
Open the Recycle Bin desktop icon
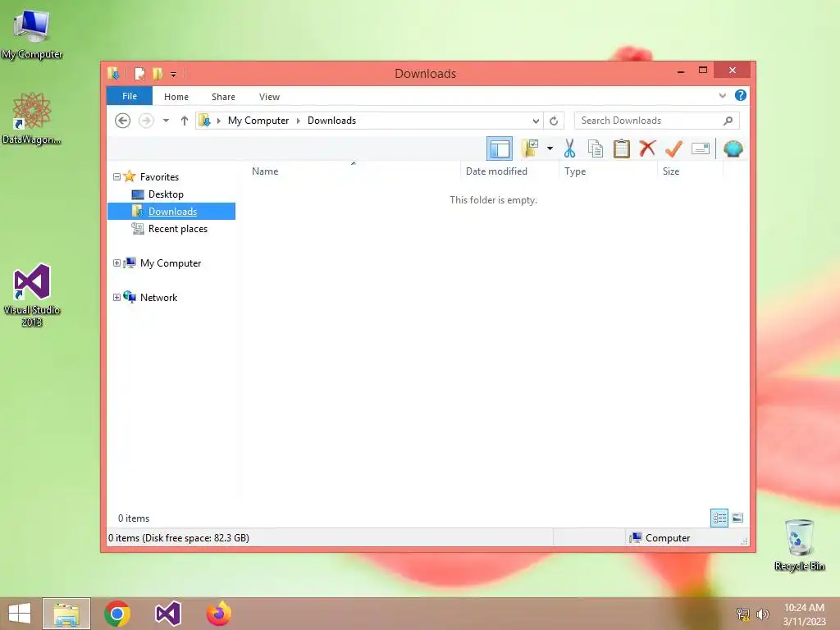799,545
